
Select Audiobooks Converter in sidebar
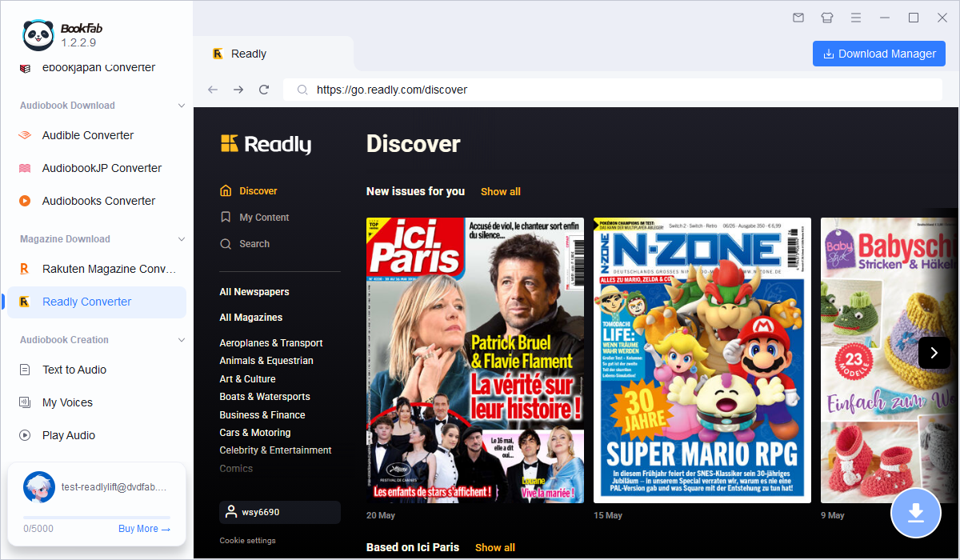98,201
